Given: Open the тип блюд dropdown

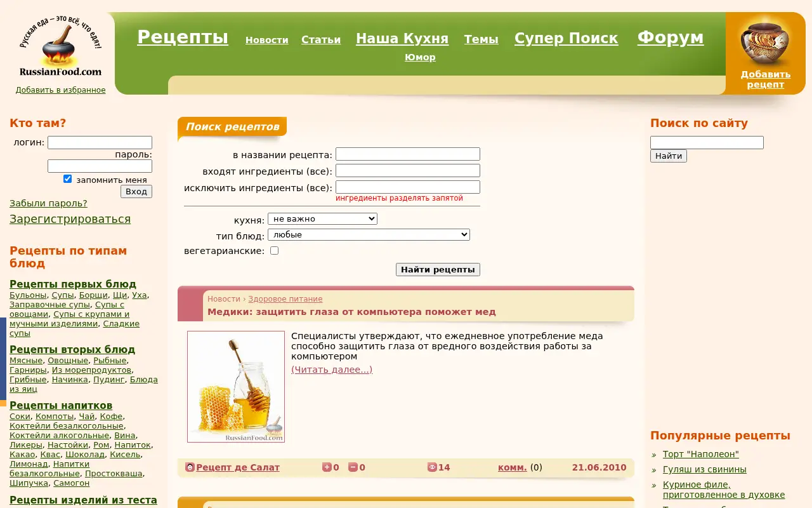Looking at the screenshot, I should click(369, 235).
